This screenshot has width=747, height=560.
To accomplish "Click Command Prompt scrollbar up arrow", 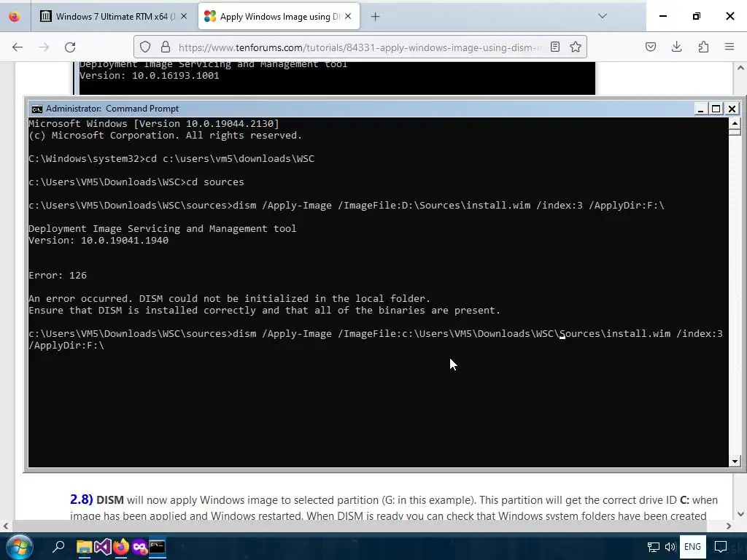I will point(735,123).
